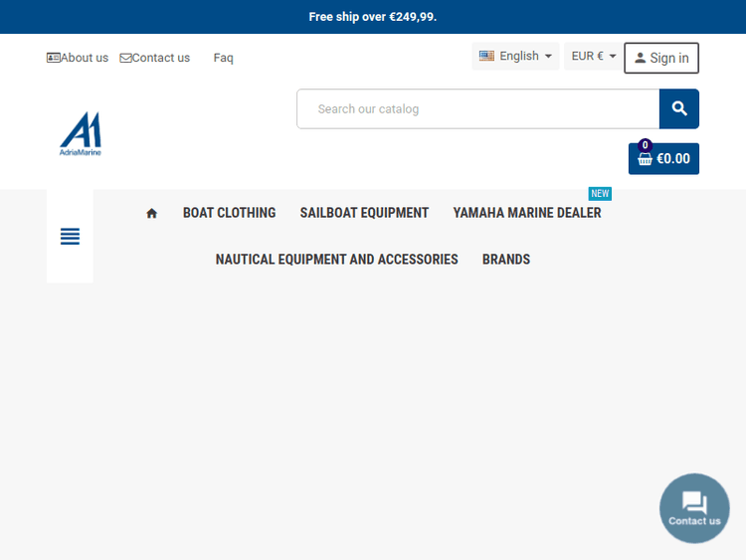Visit the Faq page link
Screen dimensions: 746x560
click(223, 58)
